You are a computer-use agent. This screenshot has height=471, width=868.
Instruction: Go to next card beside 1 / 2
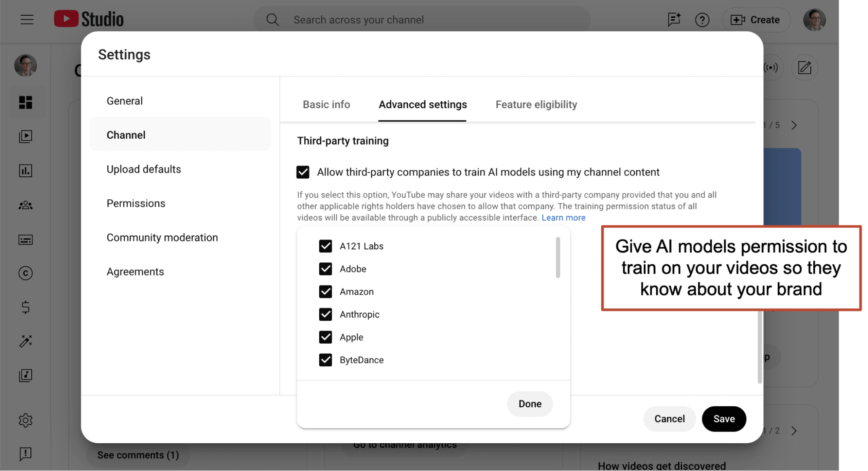click(x=794, y=431)
